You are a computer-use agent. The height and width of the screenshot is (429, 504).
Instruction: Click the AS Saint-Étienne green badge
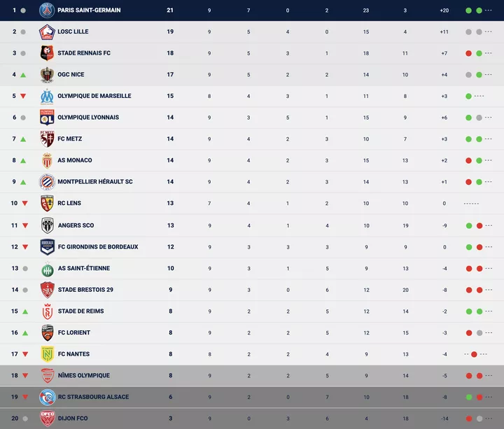47,268
